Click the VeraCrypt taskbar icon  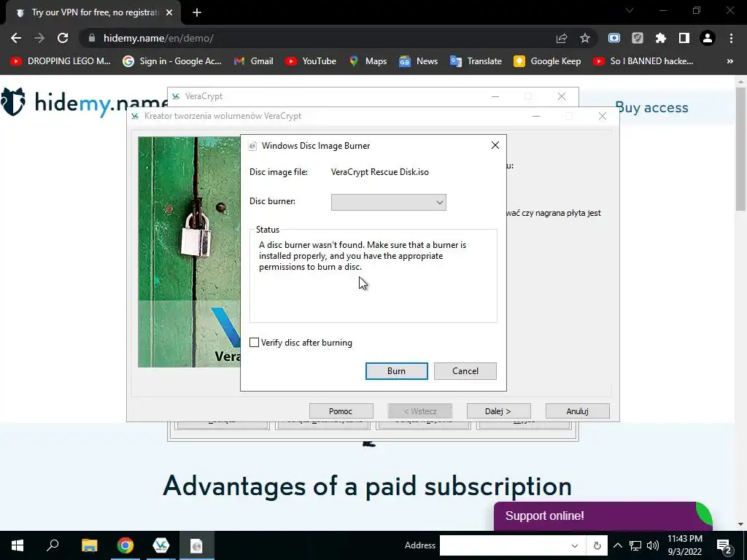[x=161, y=545]
